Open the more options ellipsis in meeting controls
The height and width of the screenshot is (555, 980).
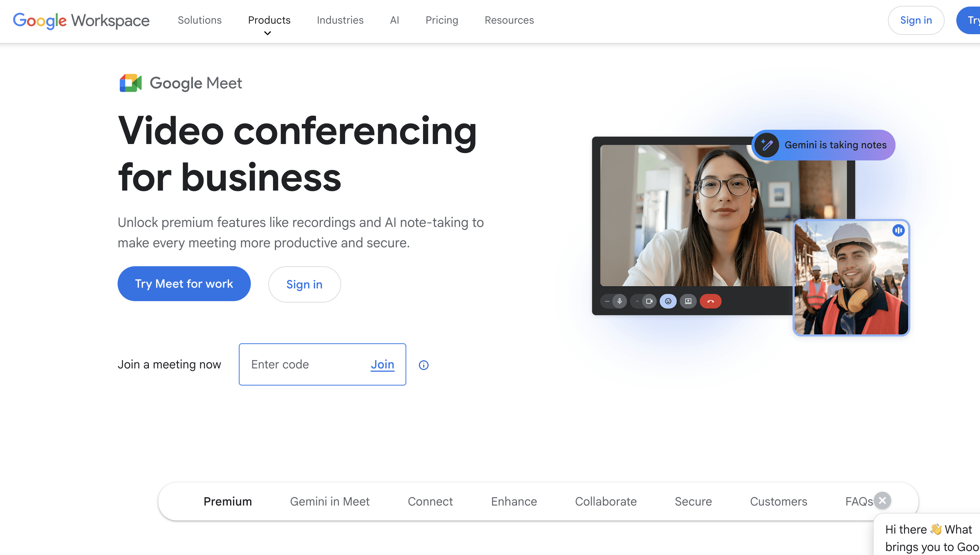coord(606,301)
